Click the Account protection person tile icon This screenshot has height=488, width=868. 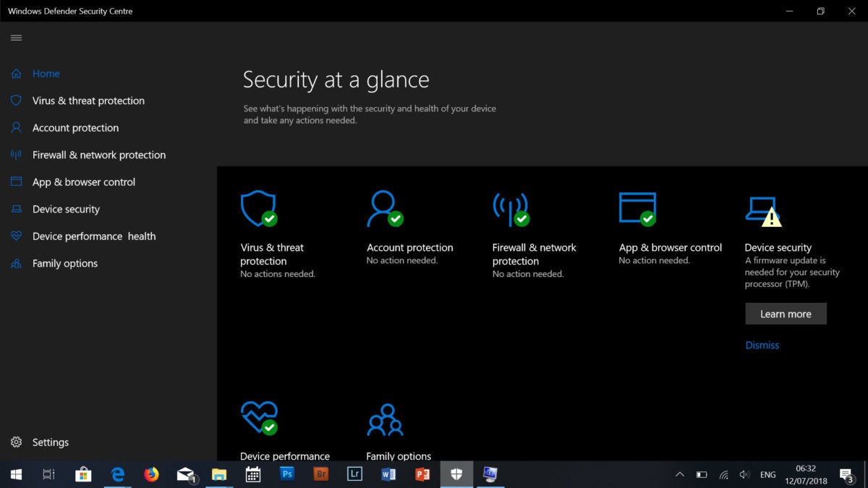(385, 209)
